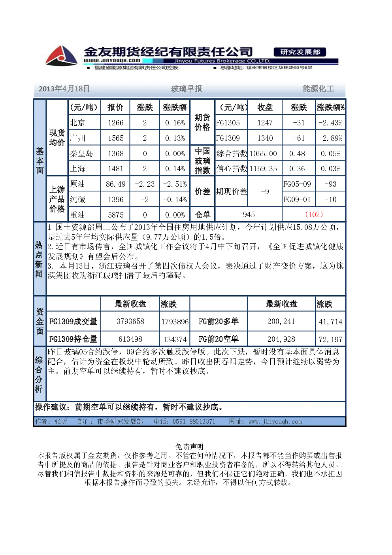This screenshot has width=392, height=555.
Task: Click the FG前20空单 value 204,928
Action: [281, 339]
